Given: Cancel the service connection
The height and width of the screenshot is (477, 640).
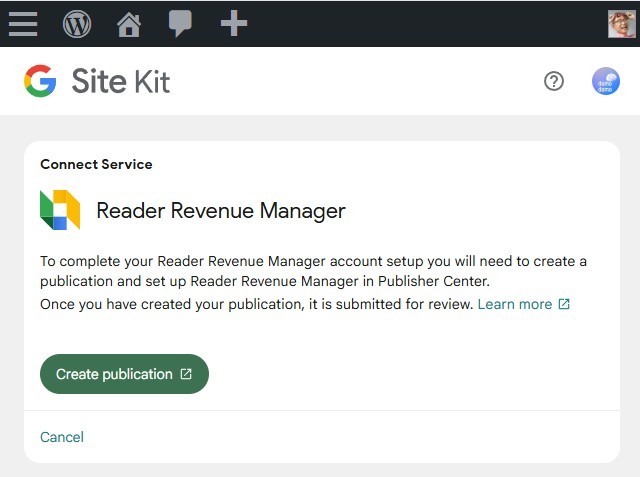Looking at the screenshot, I should (x=62, y=437).
